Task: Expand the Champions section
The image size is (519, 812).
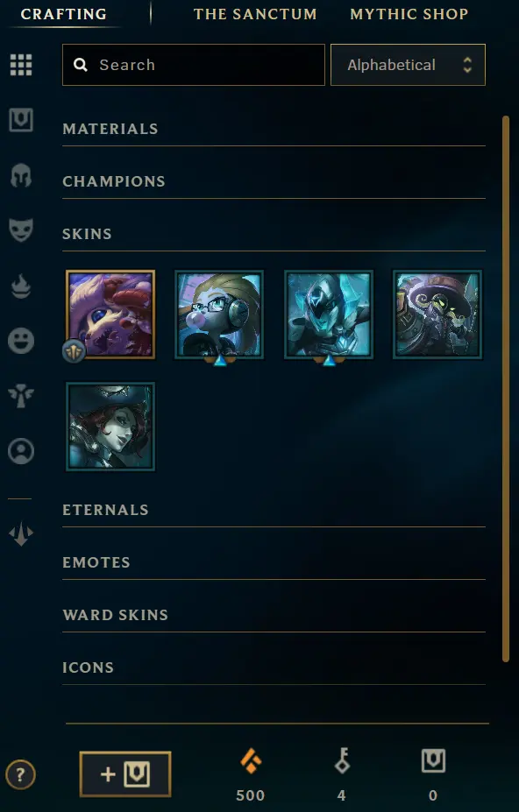Action: [274, 182]
